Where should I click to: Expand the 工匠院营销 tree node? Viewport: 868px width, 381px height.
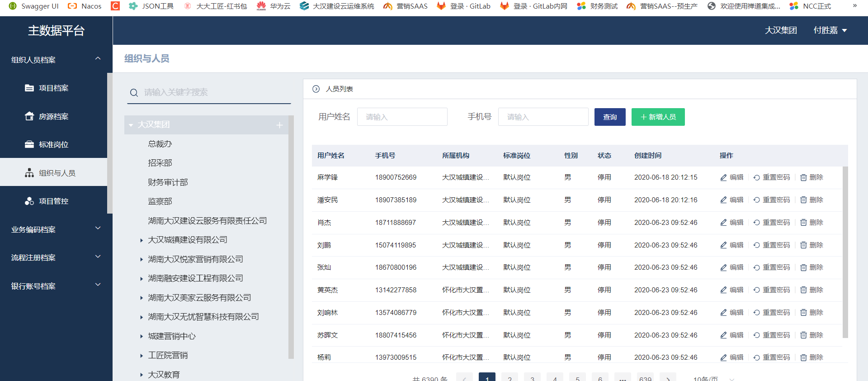[x=142, y=356]
